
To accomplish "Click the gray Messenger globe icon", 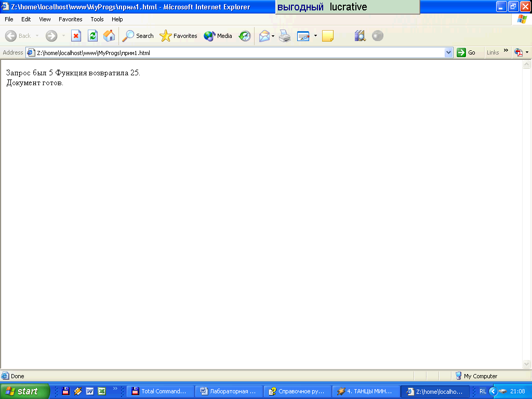I will pyautogui.click(x=378, y=36).
